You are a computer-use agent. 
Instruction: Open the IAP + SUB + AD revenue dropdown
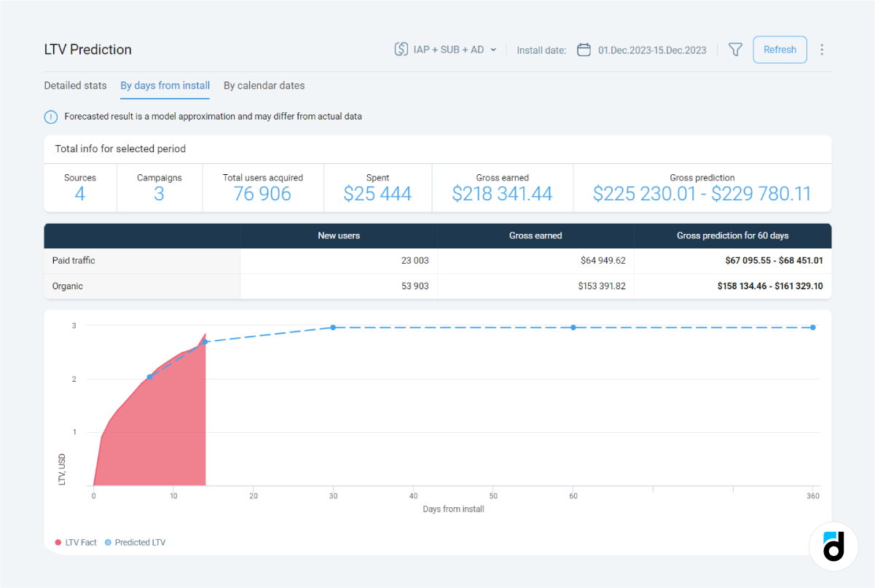coord(445,50)
